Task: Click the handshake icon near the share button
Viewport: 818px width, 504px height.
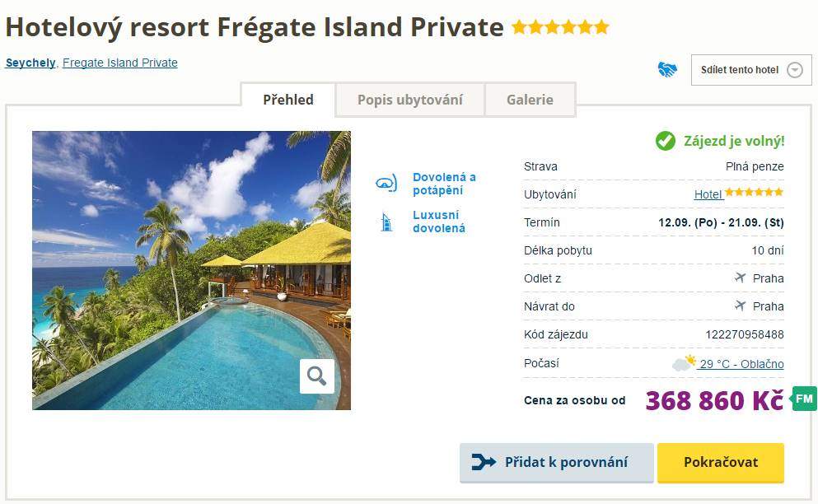Action: (x=667, y=70)
